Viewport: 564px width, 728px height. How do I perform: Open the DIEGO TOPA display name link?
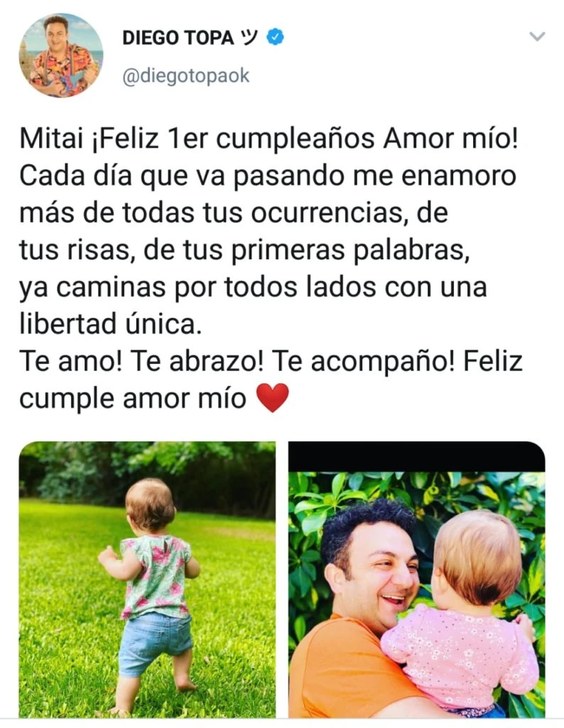tap(178, 38)
